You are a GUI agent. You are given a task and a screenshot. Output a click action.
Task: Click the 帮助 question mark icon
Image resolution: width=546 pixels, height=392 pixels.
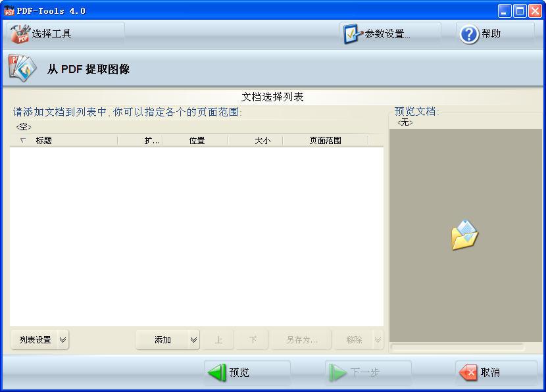[468, 34]
